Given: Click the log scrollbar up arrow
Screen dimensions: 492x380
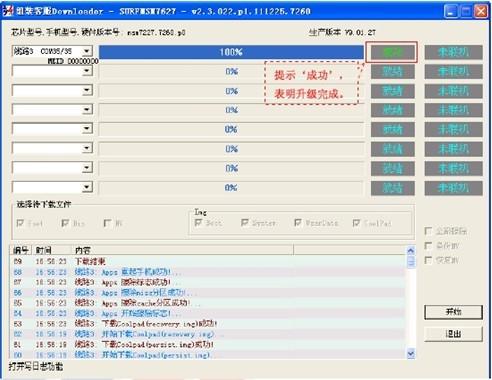Looking at the screenshot, I should (x=411, y=251).
